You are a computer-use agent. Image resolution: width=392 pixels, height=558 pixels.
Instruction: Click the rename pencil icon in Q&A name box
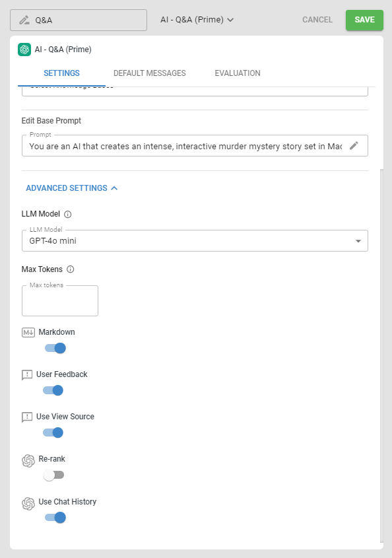pyautogui.click(x=24, y=20)
